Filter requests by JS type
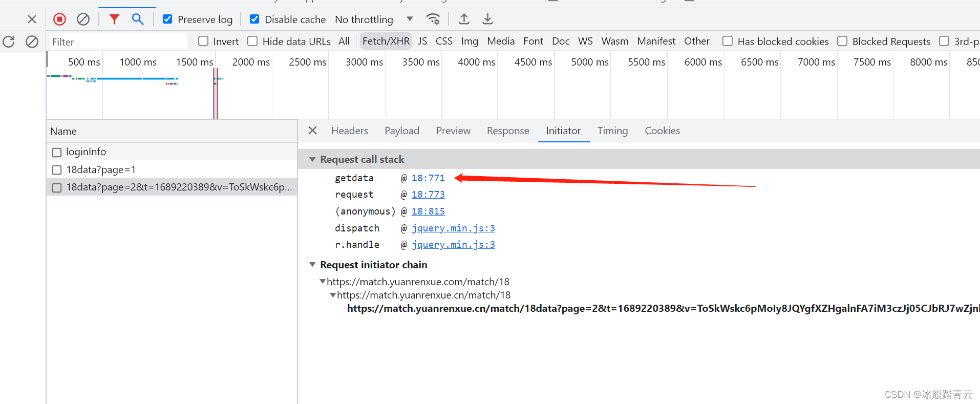This screenshot has height=404, width=980. click(x=422, y=41)
